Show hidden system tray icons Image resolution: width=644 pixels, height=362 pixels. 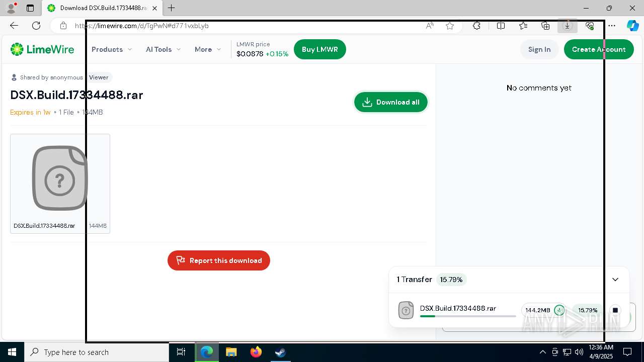click(x=542, y=352)
